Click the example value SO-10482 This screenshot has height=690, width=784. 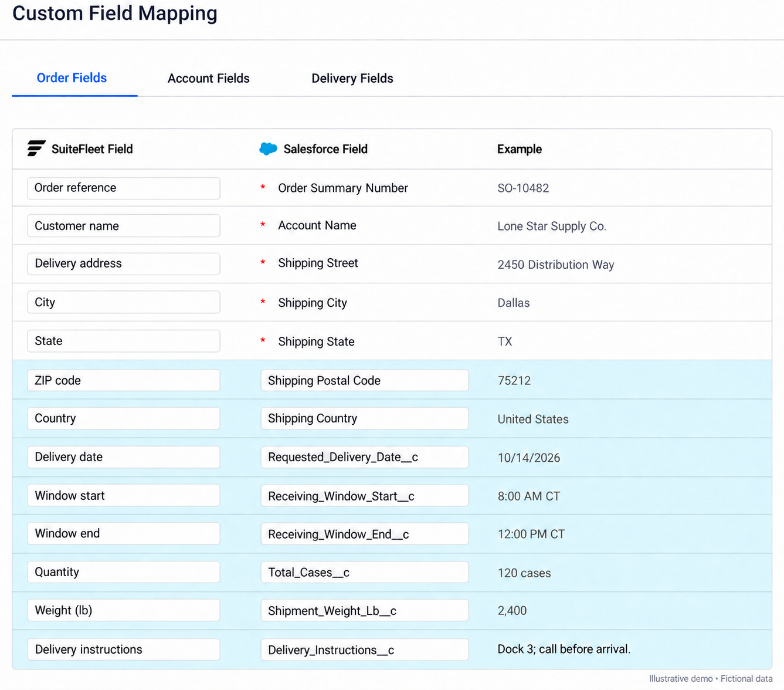[523, 188]
